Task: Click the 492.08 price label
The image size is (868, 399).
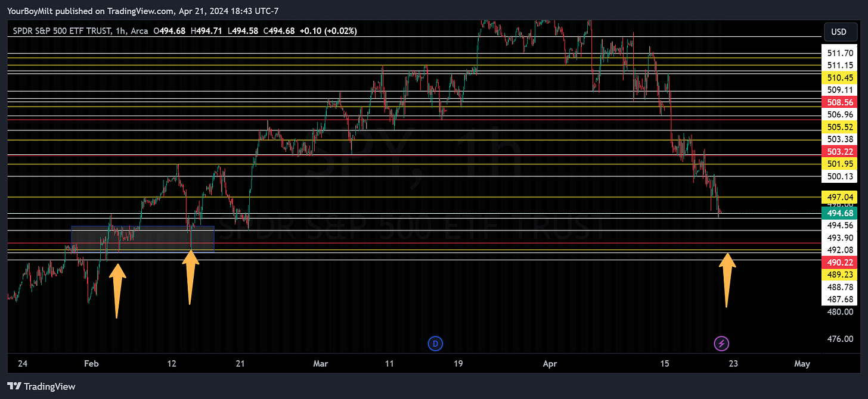Action: point(841,250)
